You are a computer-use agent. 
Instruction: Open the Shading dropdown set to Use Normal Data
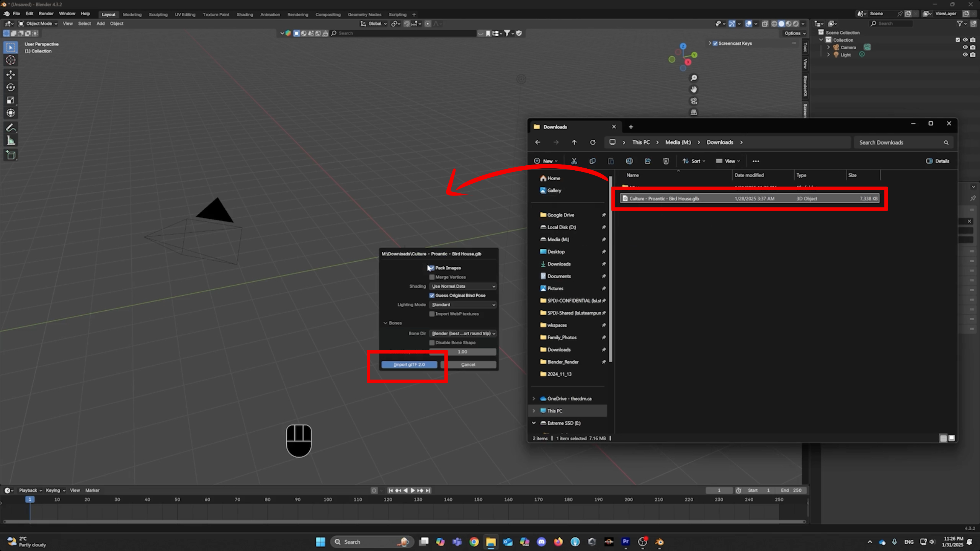462,286
